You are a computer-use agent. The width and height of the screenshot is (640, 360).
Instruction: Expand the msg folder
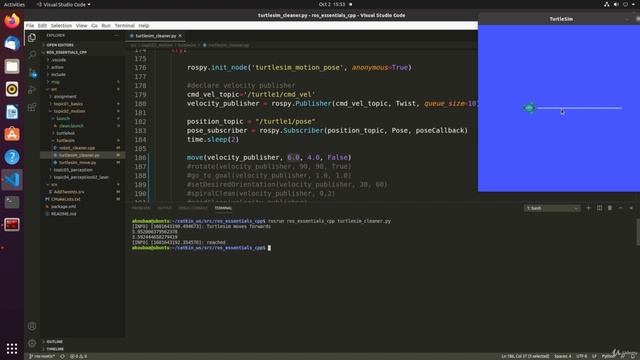(x=55, y=82)
